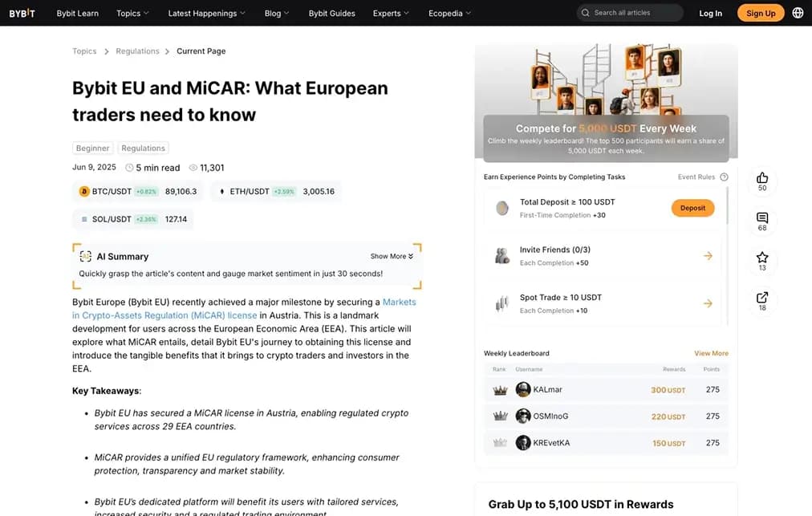Click the Event Rules help icon
The width and height of the screenshot is (812, 516).
(724, 177)
